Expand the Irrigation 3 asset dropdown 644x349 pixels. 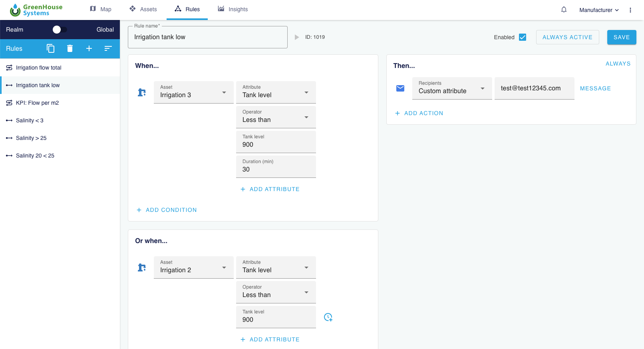[x=193, y=92]
